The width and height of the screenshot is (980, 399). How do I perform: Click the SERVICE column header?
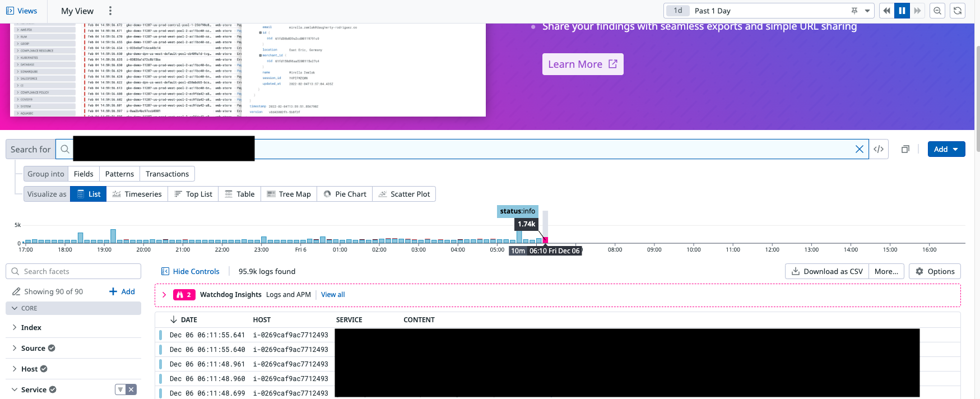pos(349,320)
